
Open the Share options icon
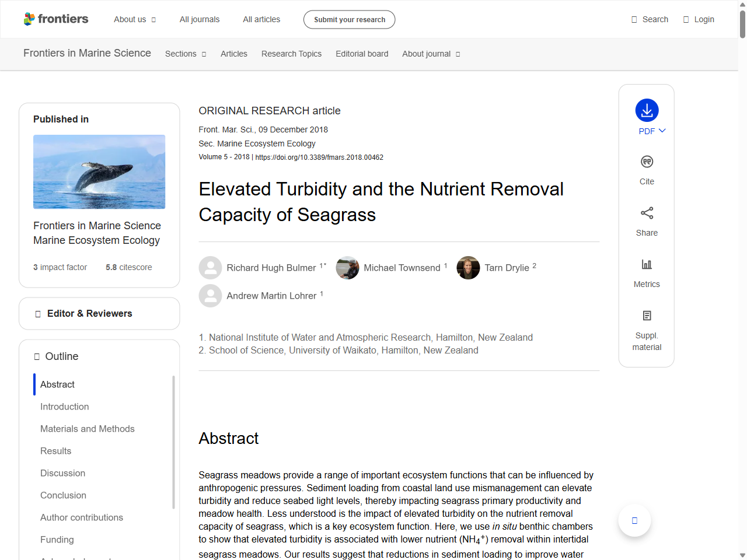click(x=647, y=213)
